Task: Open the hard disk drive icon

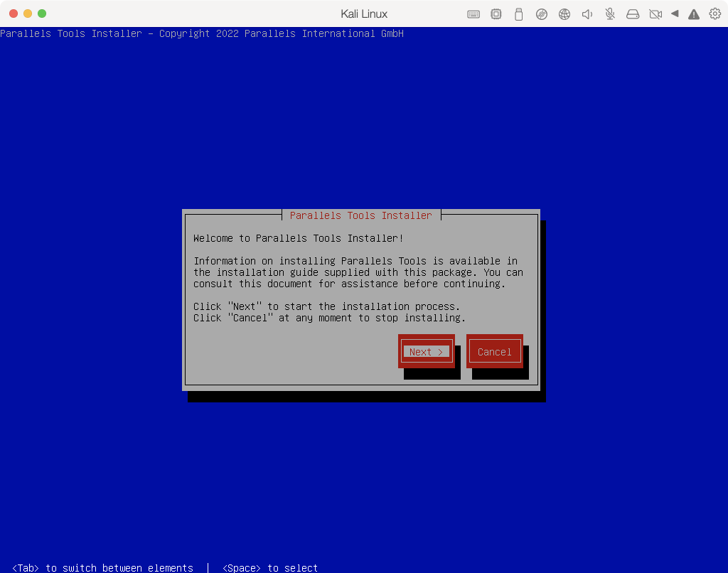Action: tap(632, 14)
